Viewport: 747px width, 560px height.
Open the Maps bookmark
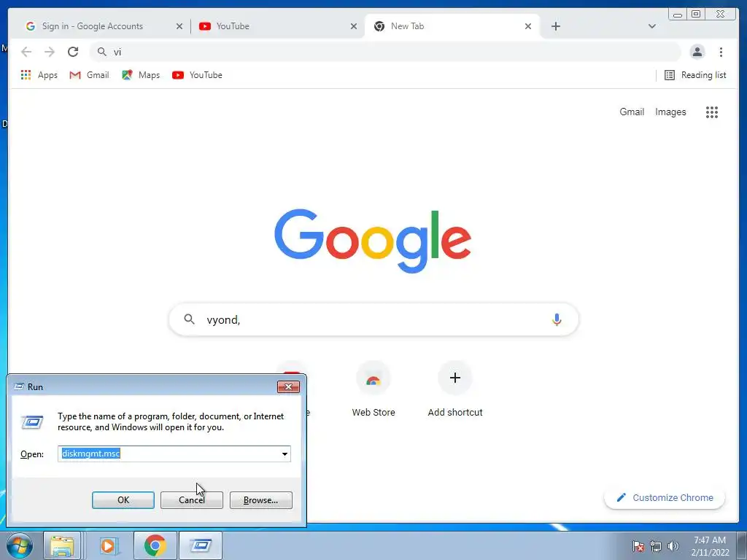(141, 75)
